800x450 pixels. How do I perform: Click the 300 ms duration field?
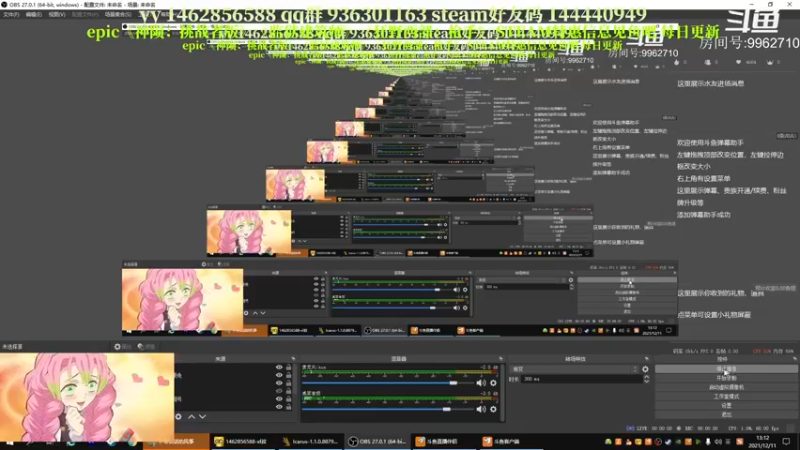582,379
